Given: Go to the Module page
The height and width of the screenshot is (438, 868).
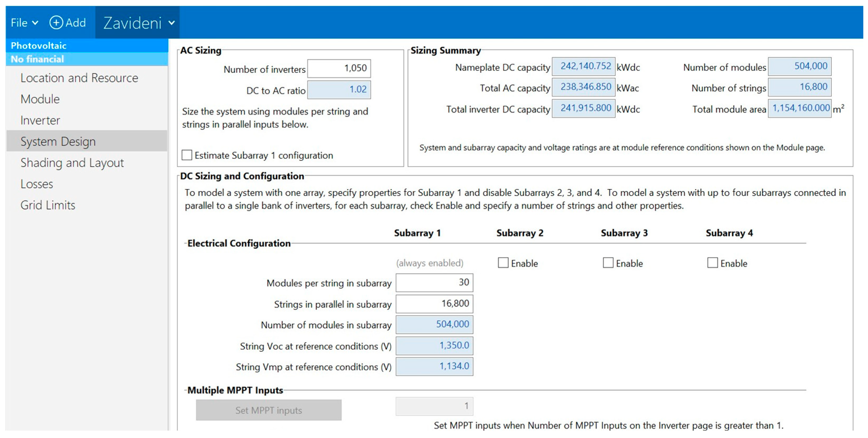Looking at the screenshot, I should 40,99.
